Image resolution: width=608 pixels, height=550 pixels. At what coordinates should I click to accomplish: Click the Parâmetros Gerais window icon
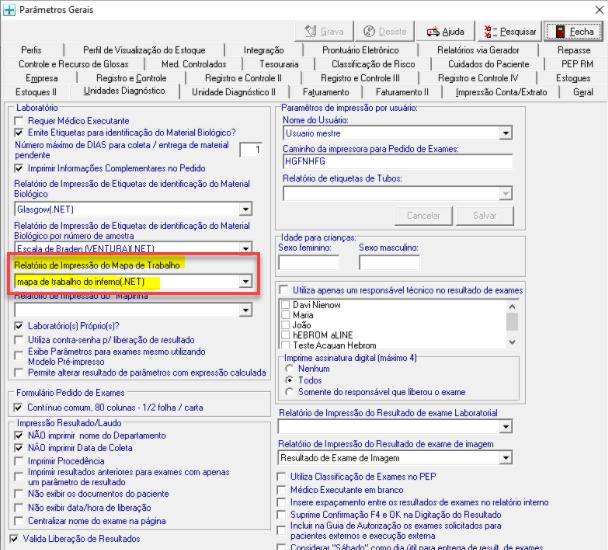[x=9, y=9]
